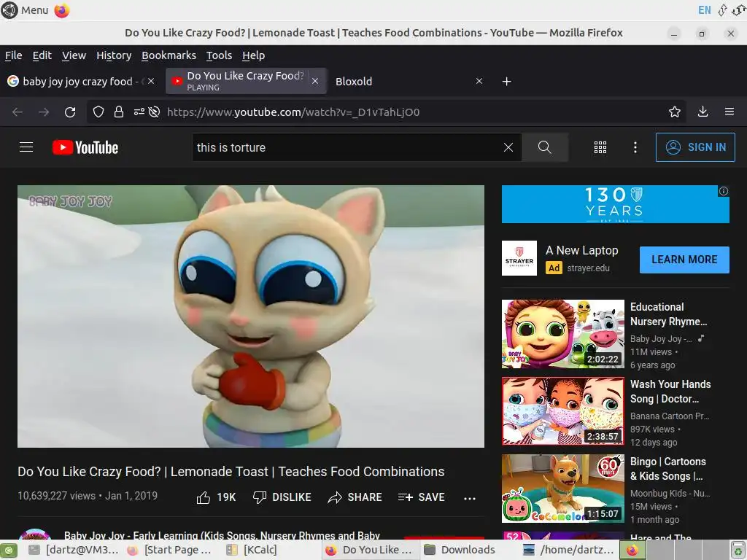Viewport: 747px width, 560px height.
Task: Open the Edit menu
Action: [x=42, y=55]
